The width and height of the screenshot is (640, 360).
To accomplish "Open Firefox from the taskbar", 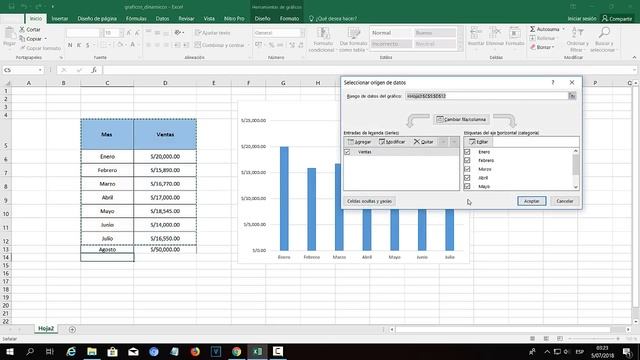I will (195, 351).
